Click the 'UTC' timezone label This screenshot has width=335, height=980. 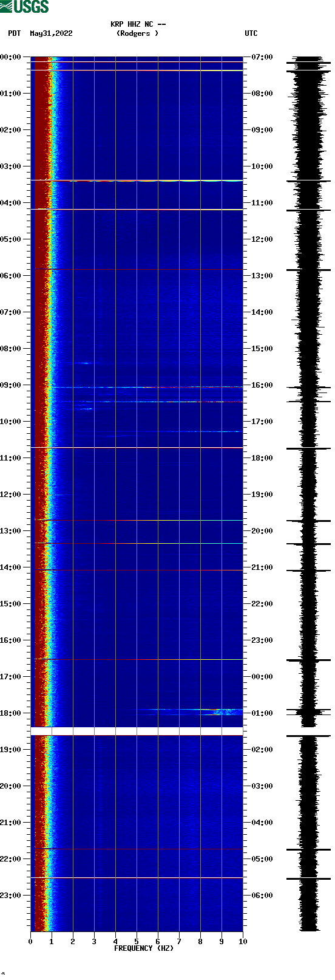[x=251, y=33]
